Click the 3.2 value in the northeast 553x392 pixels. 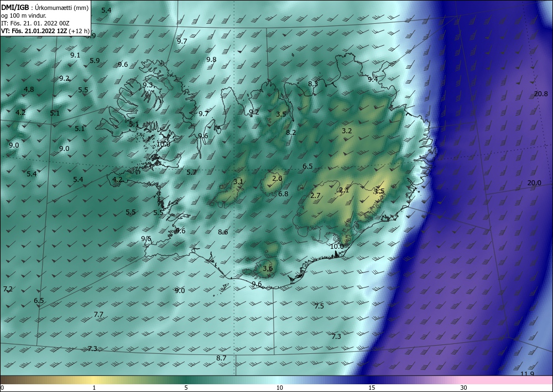tap(347, 131)
